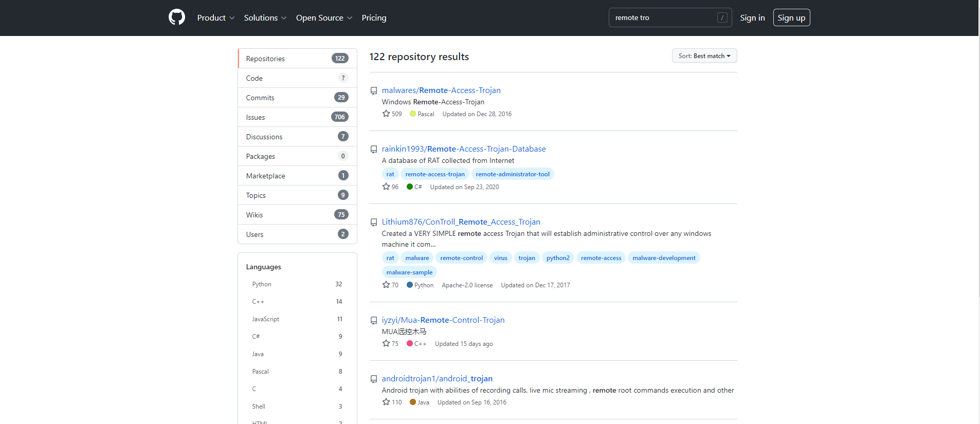980x424 pixels.
Task: Expand the Solutions menu
Action: point(265,17)
